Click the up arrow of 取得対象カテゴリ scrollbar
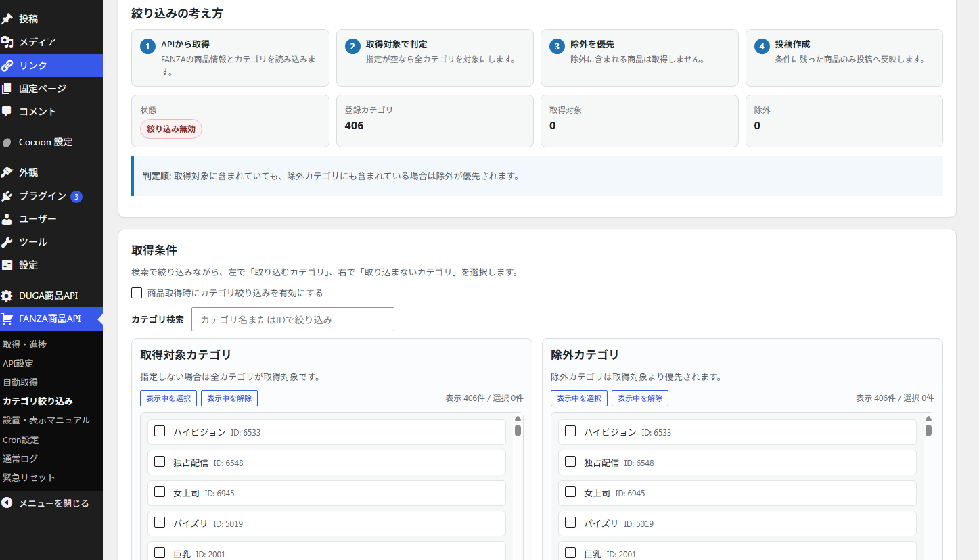 tap(518, 419)
